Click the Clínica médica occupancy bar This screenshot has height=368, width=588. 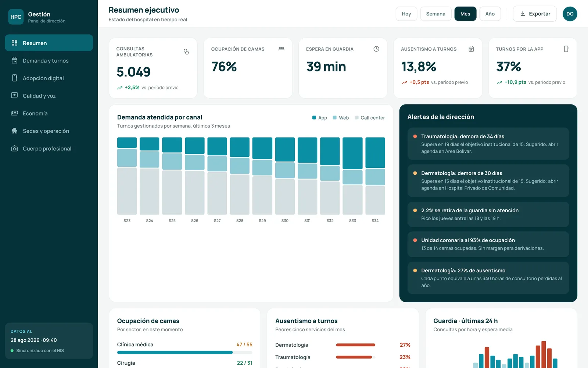pos(184,353)
